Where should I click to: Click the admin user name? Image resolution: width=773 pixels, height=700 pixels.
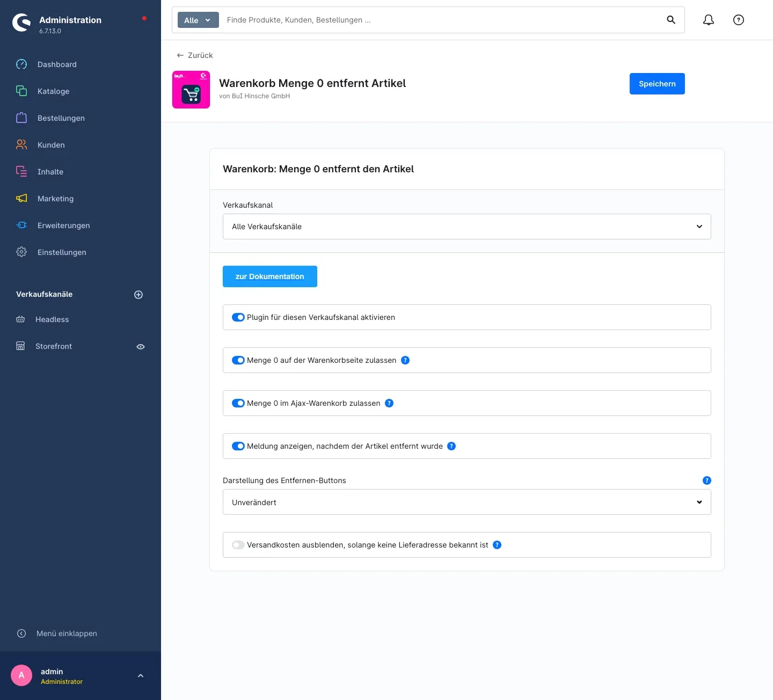(x=52, y=672)
